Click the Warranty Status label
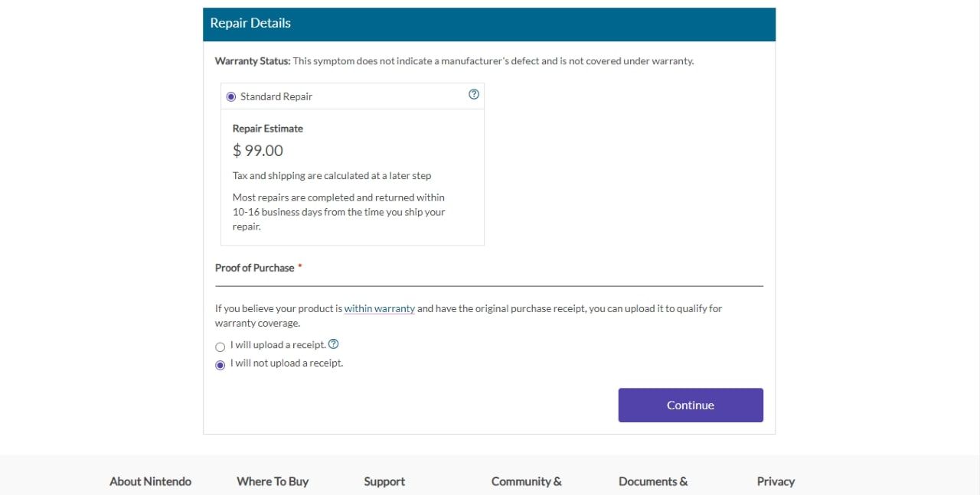The height and width of the screenshot is (495, 980). tap(253, 61)
